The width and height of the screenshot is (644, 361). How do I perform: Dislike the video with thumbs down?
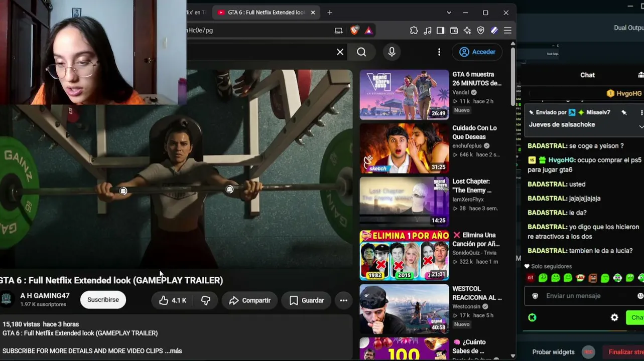(206, 300)
